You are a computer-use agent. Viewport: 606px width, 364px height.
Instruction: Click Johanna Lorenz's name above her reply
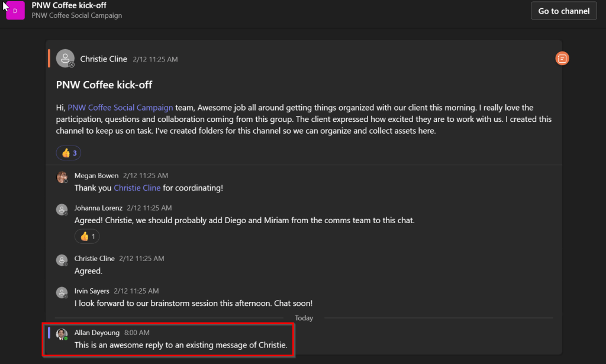point(99,208)
